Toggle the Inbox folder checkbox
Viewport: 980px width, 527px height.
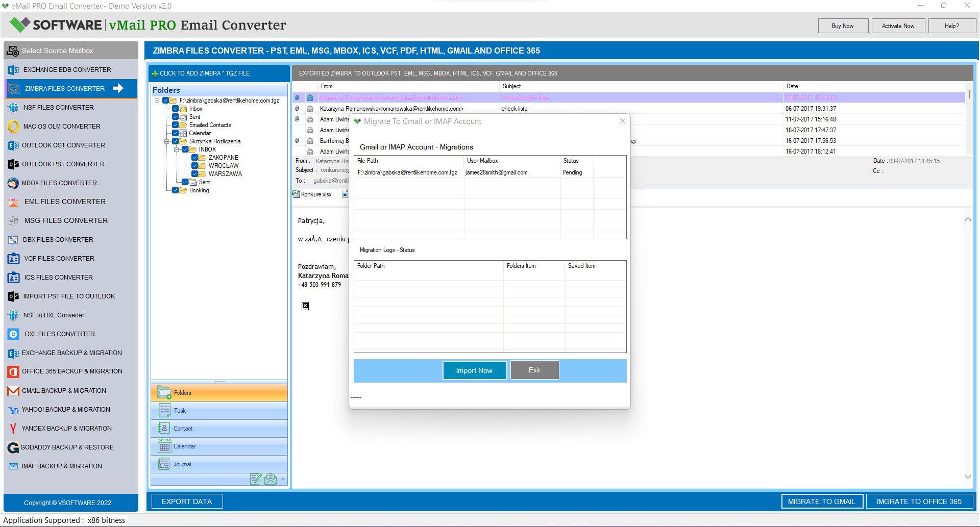coord(176,109)
